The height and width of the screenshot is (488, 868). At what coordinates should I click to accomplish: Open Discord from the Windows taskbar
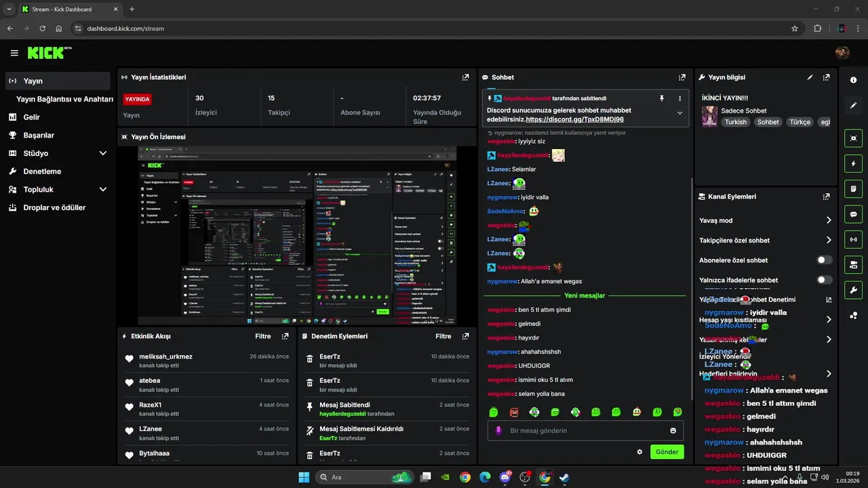click(x=505, y=477)
